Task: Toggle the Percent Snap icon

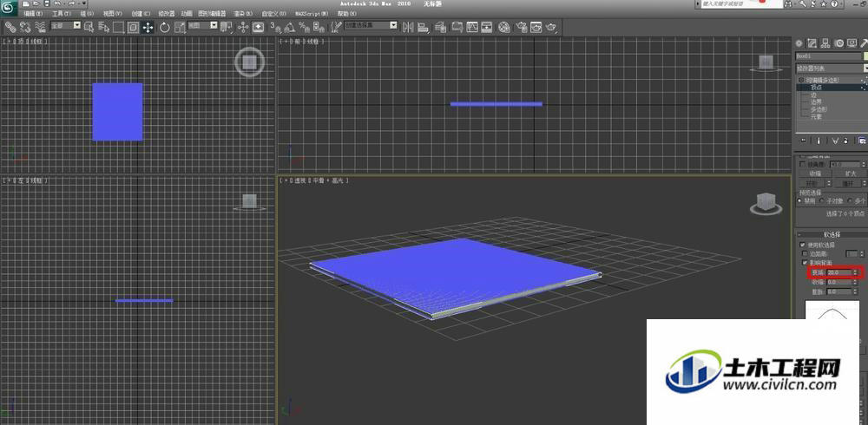Action: 304,27
